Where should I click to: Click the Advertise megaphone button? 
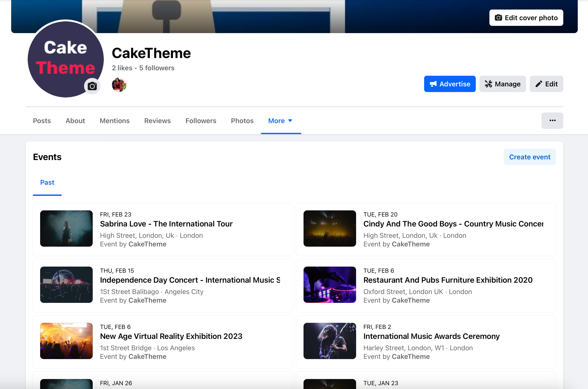tap(450, 84)
